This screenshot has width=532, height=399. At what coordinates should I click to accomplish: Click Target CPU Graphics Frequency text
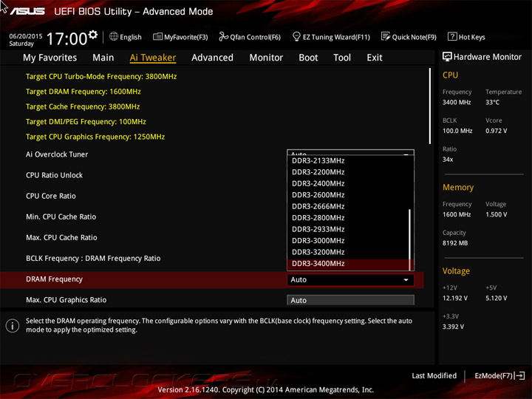[95, 137]
